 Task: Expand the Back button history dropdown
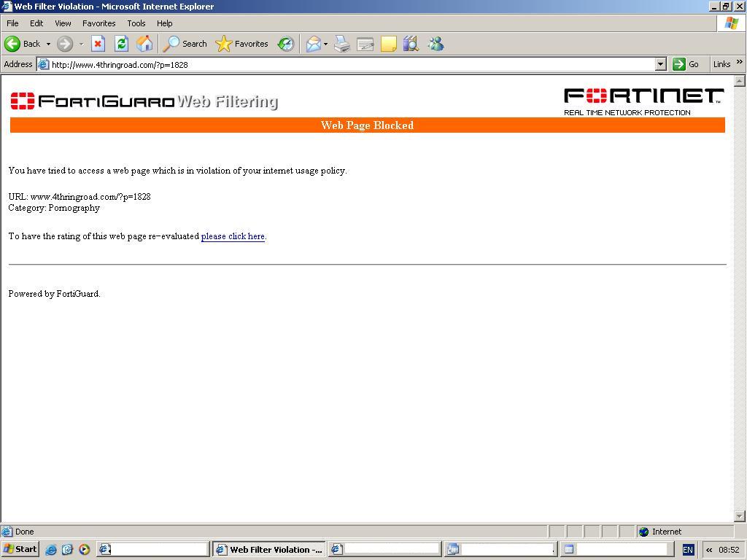pyautogui.click(x=48, y=44)
